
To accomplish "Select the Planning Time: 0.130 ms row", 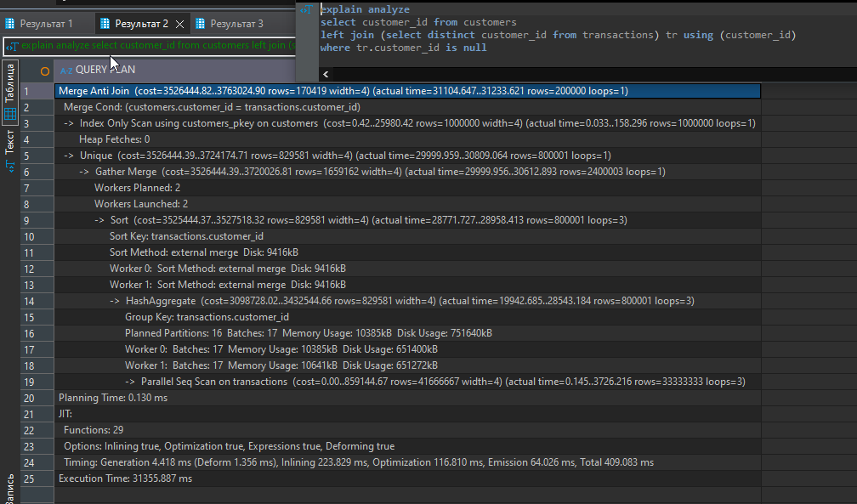I will coord(407,398).
